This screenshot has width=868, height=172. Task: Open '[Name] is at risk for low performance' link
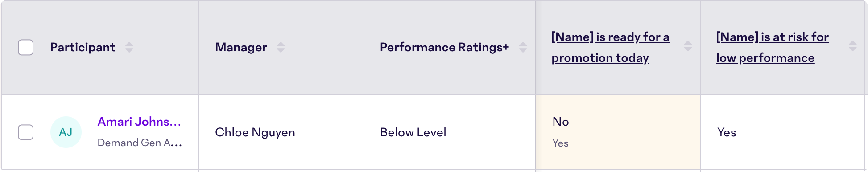coord(772,47)
